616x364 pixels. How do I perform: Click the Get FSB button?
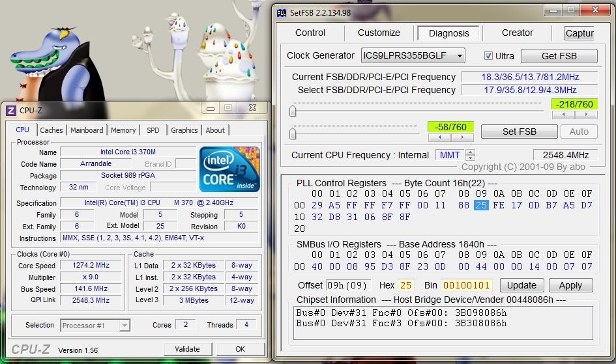559,56
